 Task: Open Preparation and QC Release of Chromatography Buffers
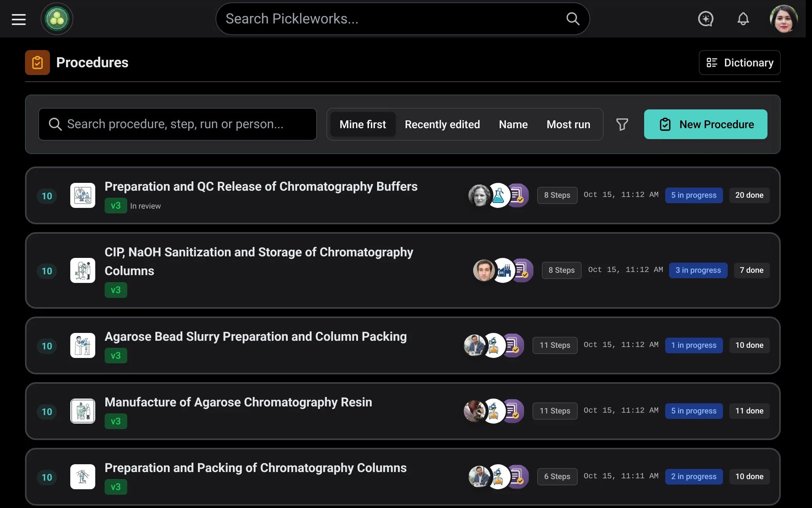coord(261,187)
